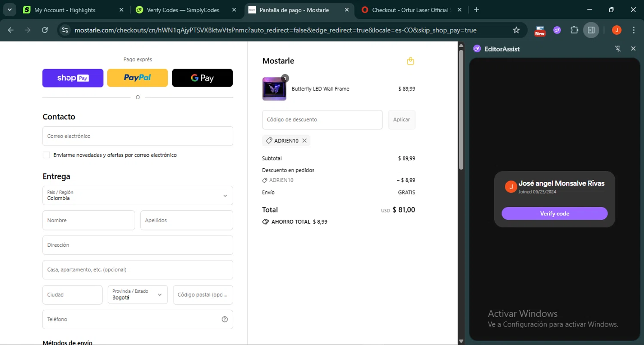The image size is (644, 345).
Task: Check Enviarme novedades y ofertas checkbox
Action: click(46, 155)
